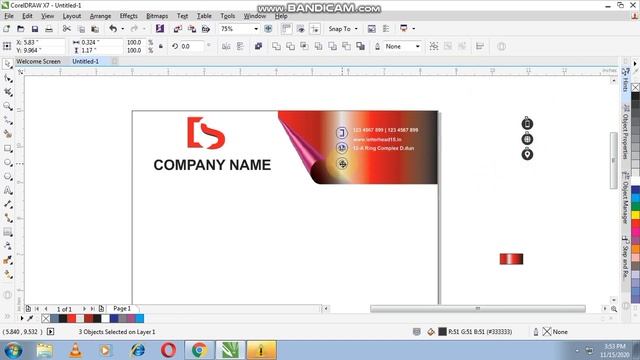Select the Pick tool
Screen dimensions: 640x360
click(7, 64)
